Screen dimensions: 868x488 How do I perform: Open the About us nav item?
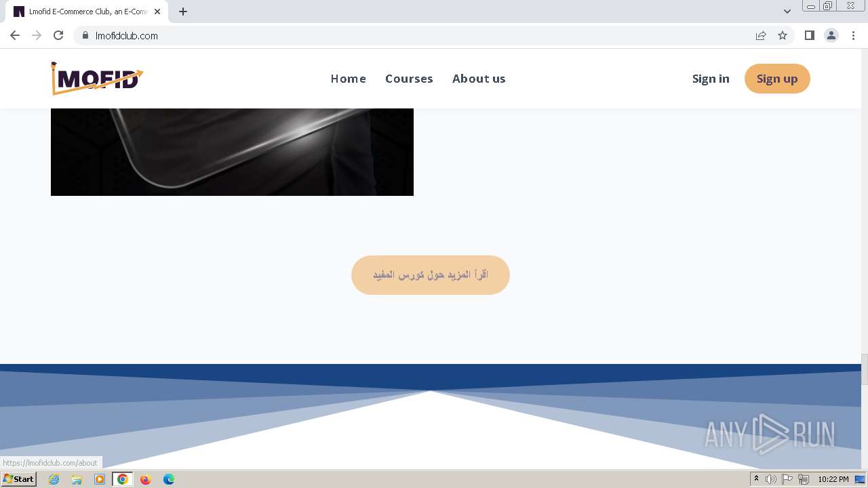479,79
